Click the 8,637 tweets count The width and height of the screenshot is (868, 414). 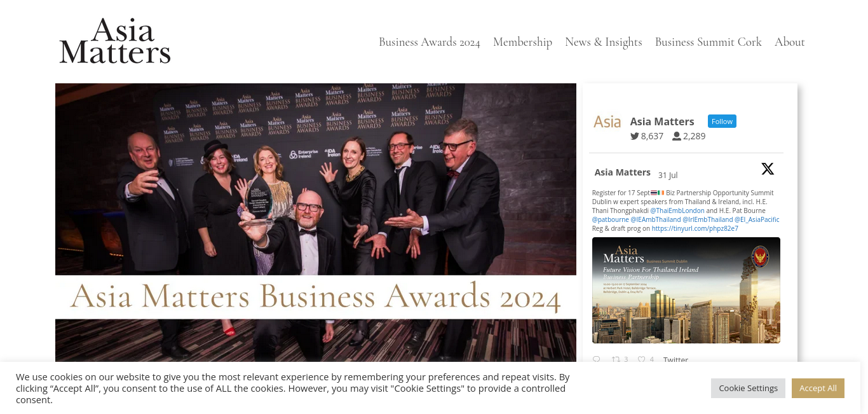click(x=652, y=136)
